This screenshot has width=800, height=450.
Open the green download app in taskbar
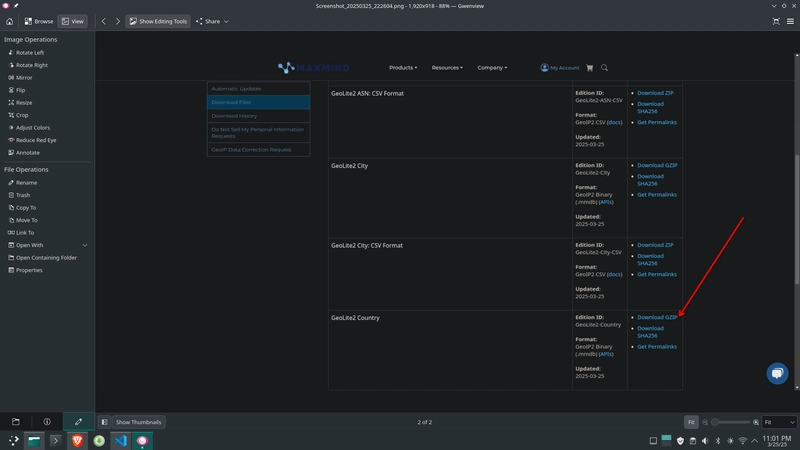pyautogui.click(x=99, y=440)
